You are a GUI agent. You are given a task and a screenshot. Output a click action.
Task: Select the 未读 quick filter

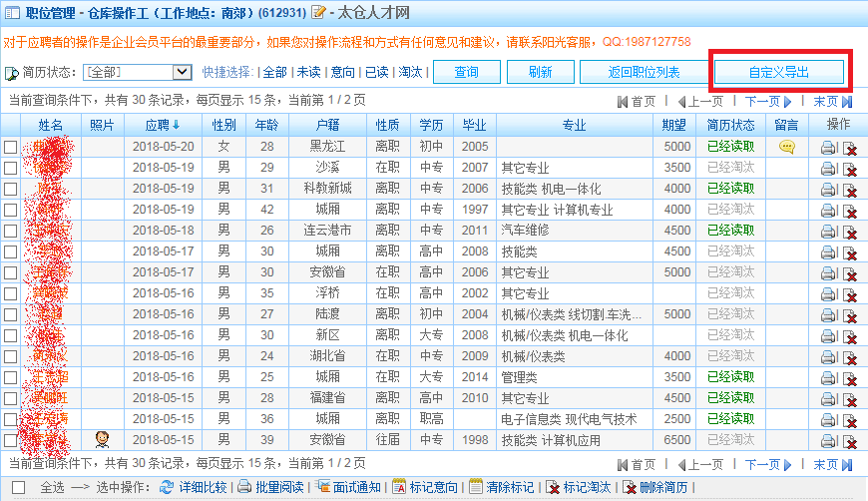tap(308, 72)
